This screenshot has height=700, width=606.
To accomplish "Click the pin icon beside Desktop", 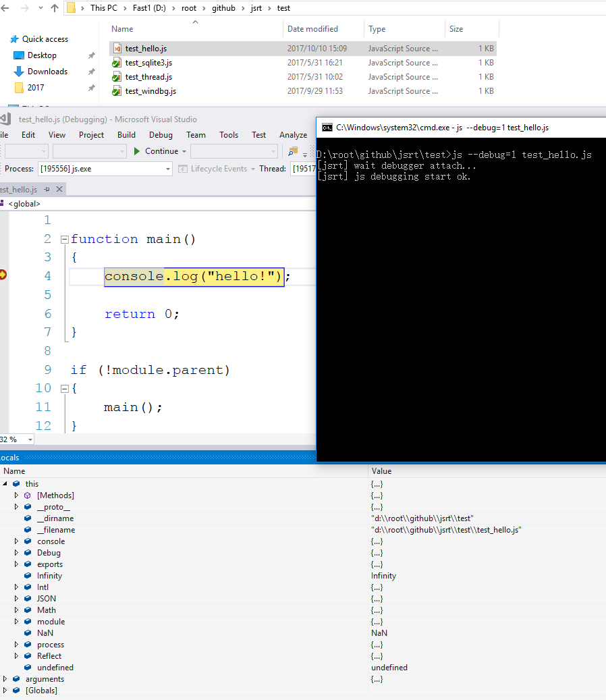I will point(92,55).
